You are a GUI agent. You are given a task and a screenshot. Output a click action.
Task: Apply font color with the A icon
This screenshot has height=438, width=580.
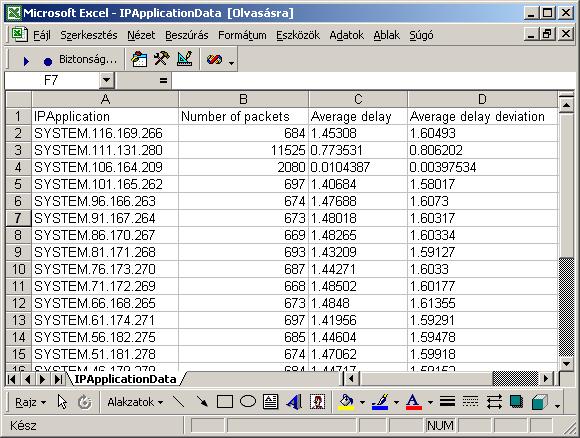(x=414, y=402)
